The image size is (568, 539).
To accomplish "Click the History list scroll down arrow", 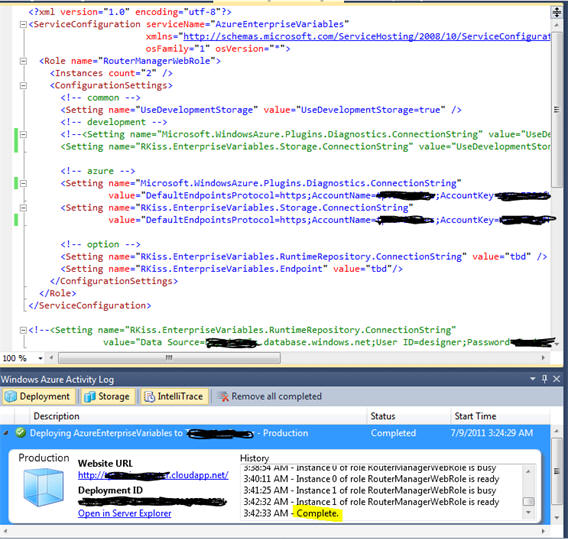I will point(528,512).
